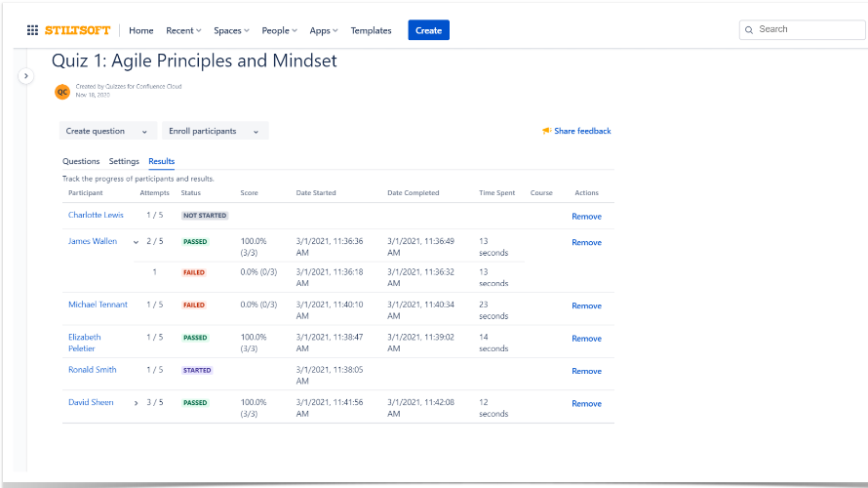Image resolution: width=868 pixels, height=488 pixels.
Task: Switch to the Settings tab
Action: point(124,161)
